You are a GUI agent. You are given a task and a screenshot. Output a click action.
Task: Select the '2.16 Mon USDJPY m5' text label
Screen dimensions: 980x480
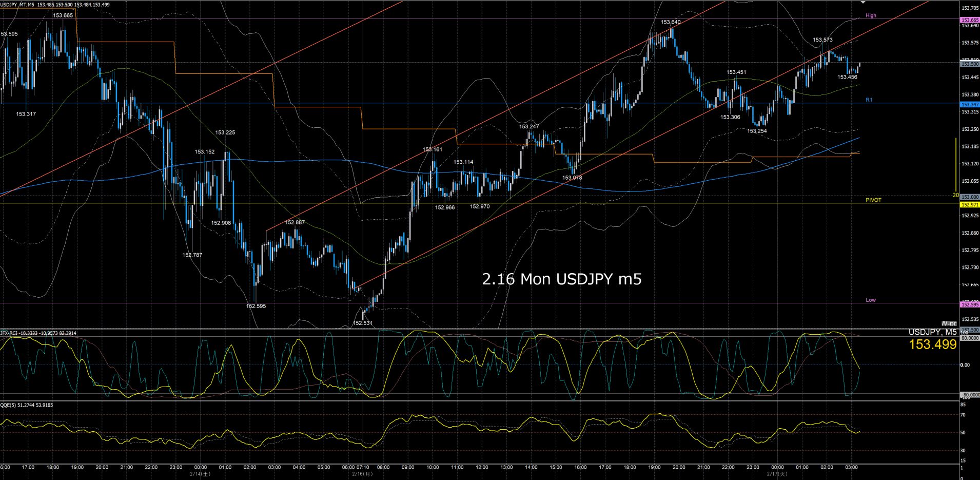pos(561,279)
